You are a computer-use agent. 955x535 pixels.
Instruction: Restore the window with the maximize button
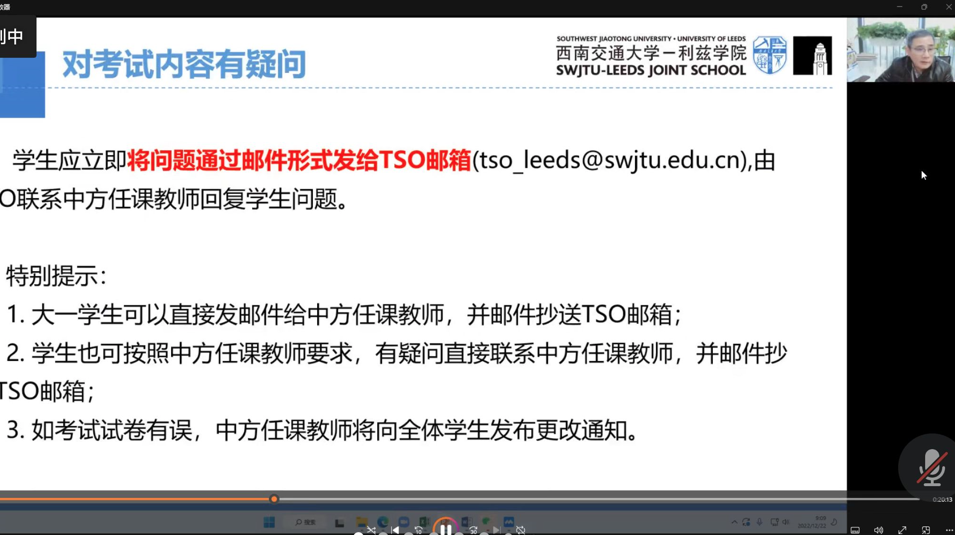click(x=923, y=7)
